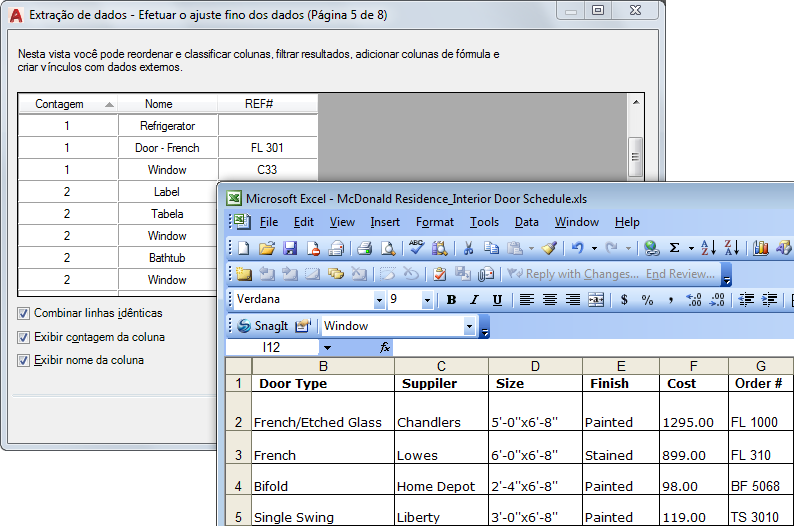Uncheck Exibir contagem da coluna
Screen dimensions: 794x526
point(23,337)
